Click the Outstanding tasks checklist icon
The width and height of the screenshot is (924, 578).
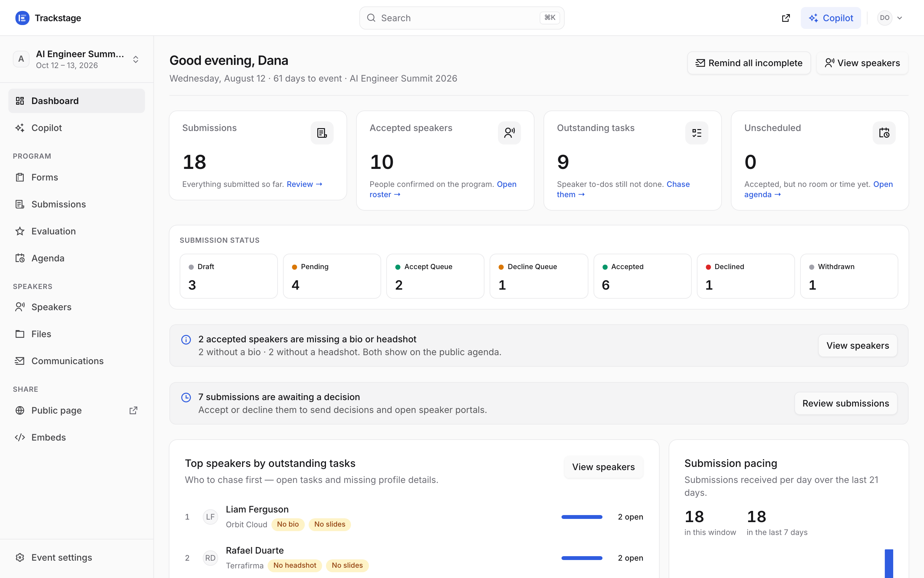coord(697,133)
